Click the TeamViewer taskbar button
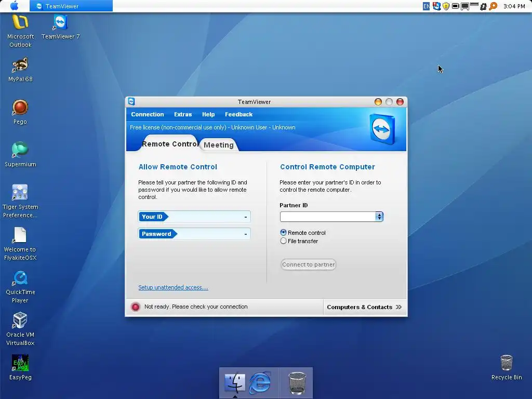 point(71,6)
